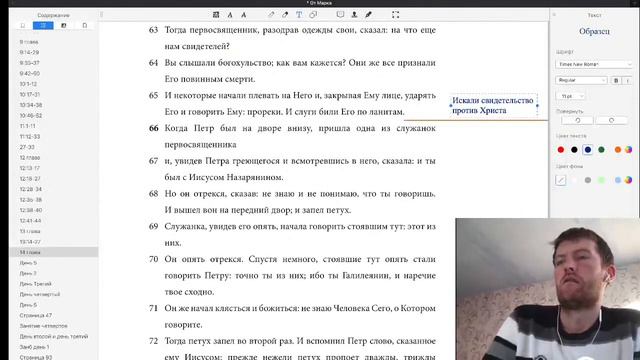The image size is (640, 360).
Task: Open outline entry День Третий
Action: pyautogui.click(x=36, y=284)
